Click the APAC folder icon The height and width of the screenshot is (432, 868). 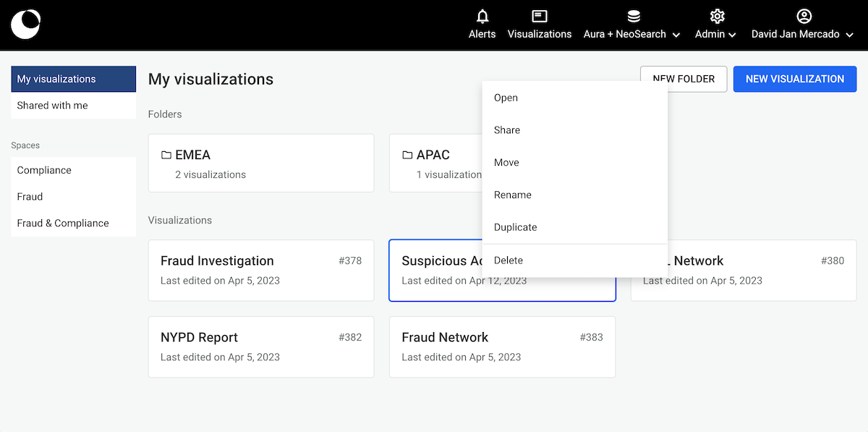[407, 155]
